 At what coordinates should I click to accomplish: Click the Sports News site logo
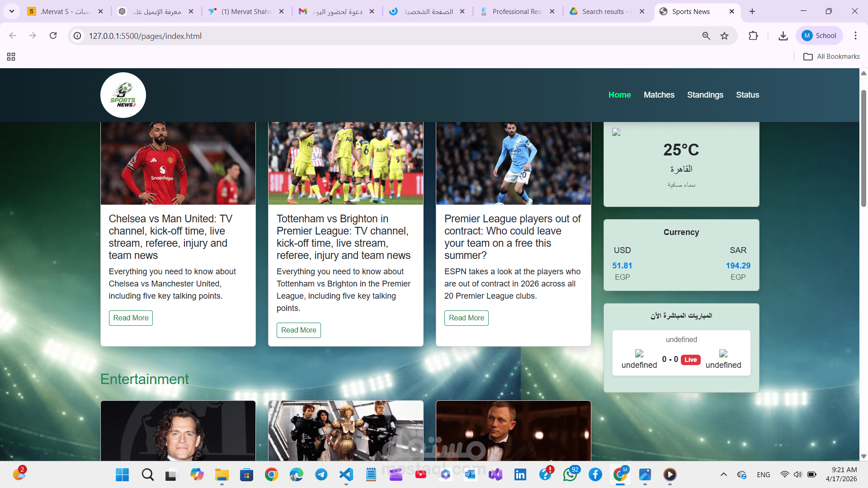[x=123, y=95]
